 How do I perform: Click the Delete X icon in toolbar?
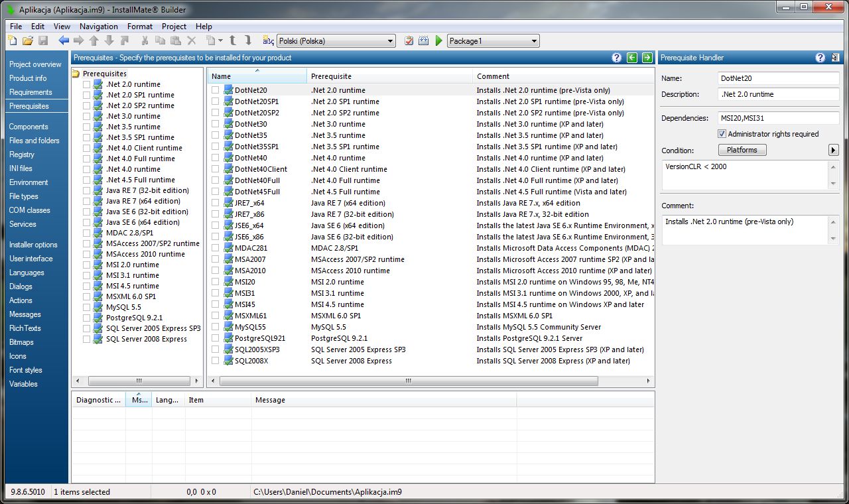pos(192,41)
